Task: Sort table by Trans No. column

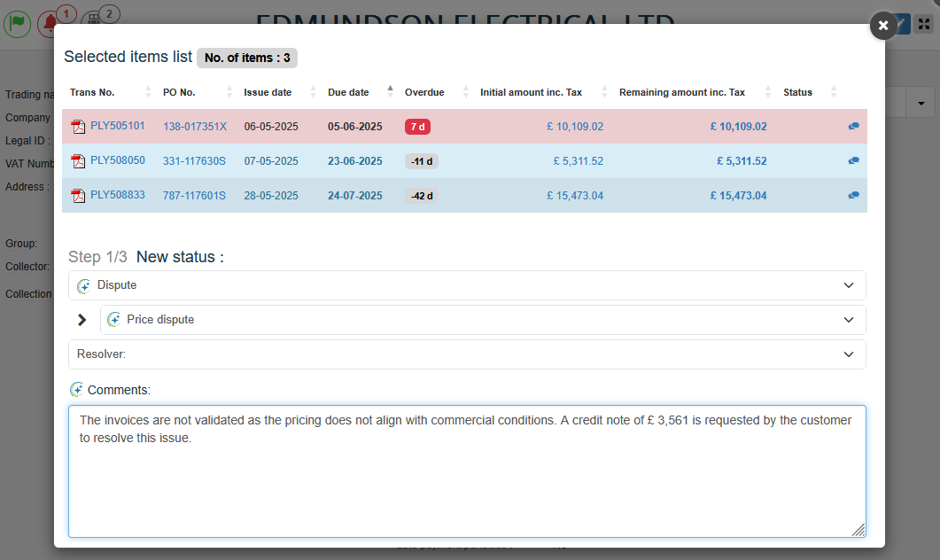Action: pos(92,92)
